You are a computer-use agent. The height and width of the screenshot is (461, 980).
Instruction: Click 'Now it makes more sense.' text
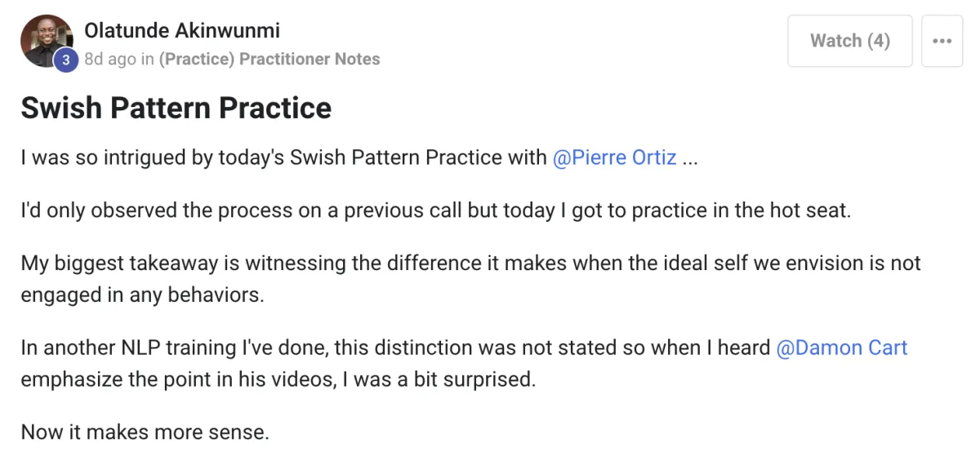[145, 432]
